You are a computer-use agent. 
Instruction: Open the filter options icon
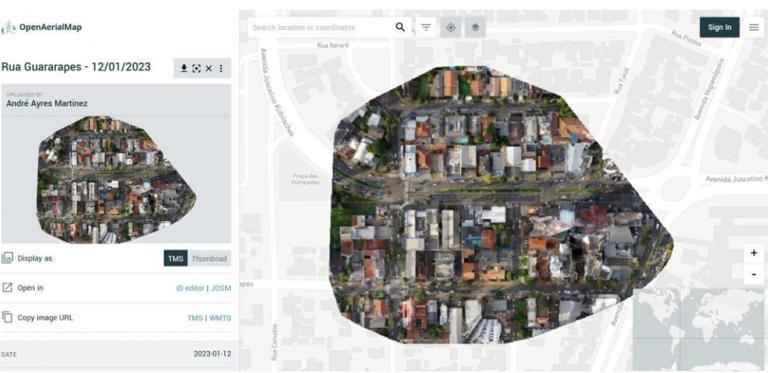[x=426, y=27]
